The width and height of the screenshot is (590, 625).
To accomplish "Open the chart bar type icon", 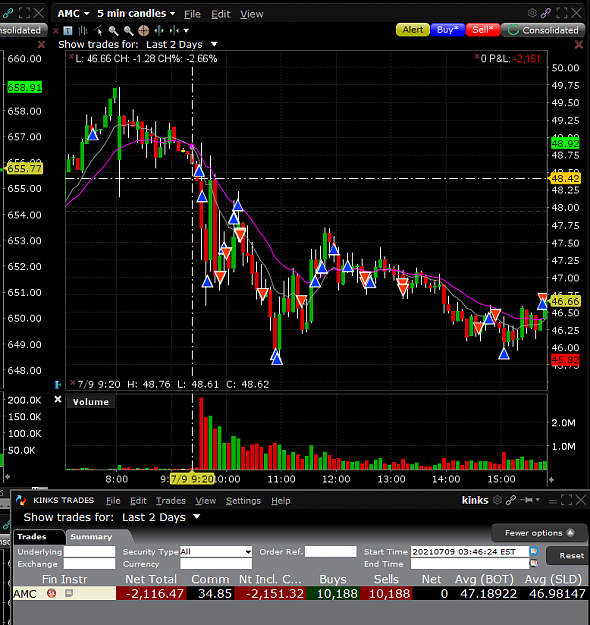I will click(83, 30).
